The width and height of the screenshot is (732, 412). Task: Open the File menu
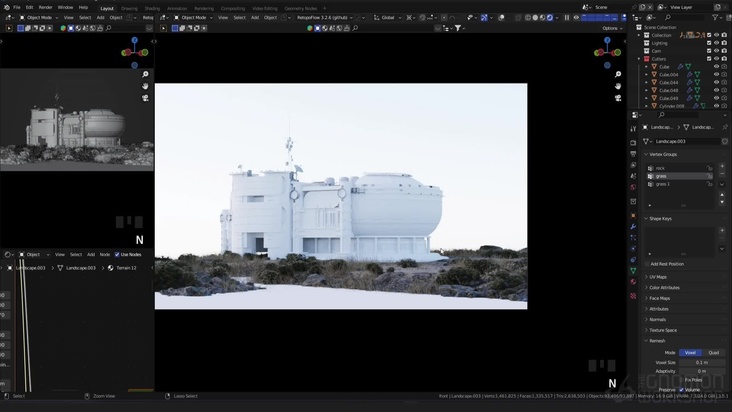(x=17, y=7)
